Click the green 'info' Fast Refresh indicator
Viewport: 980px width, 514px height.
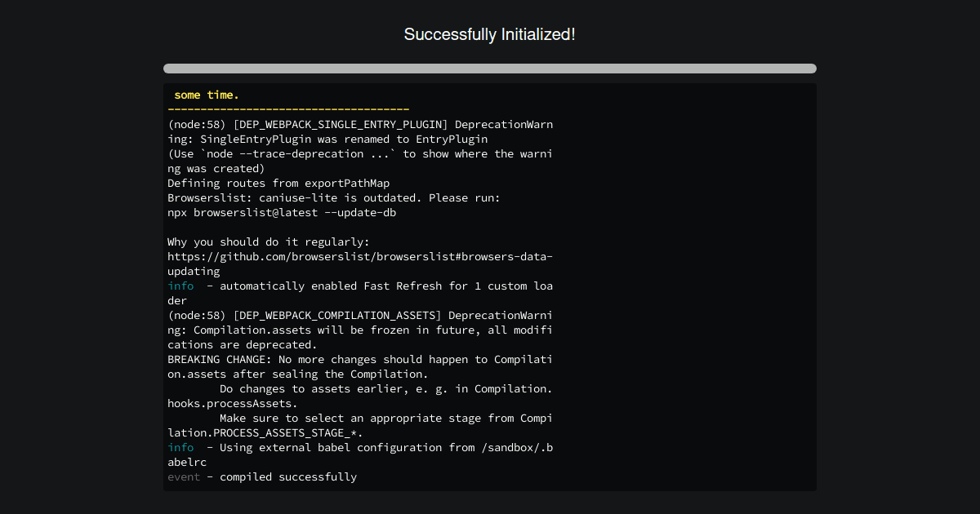(x=180, y=286)
